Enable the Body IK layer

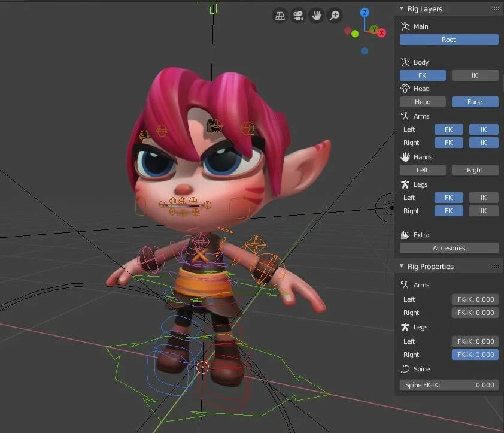tap(475, 75)
